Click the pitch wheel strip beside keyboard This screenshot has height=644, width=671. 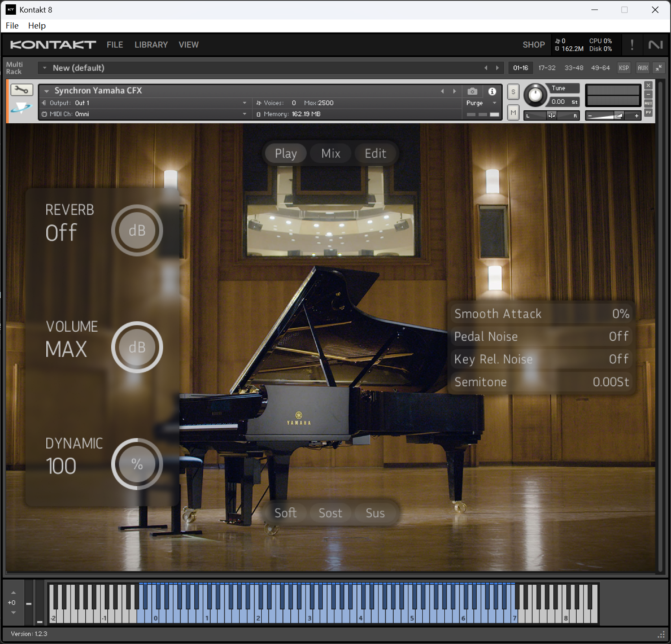(x=29, y=602)
